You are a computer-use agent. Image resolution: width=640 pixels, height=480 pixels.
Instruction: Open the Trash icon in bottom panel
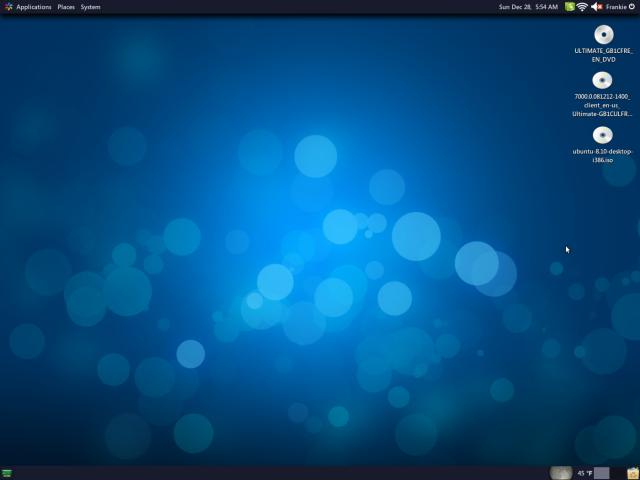coord(633,473)
